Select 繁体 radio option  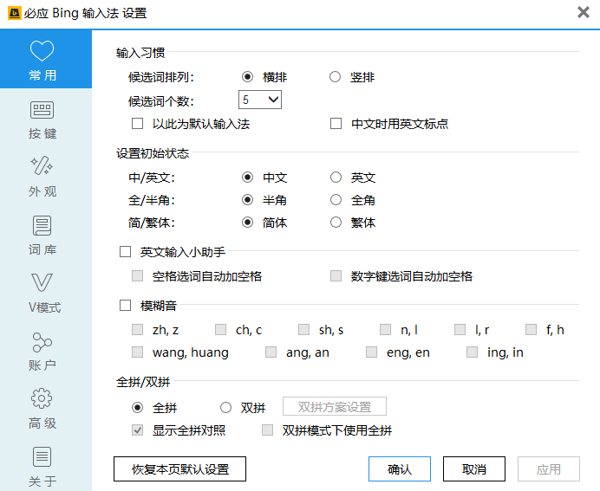coord(337,223)
